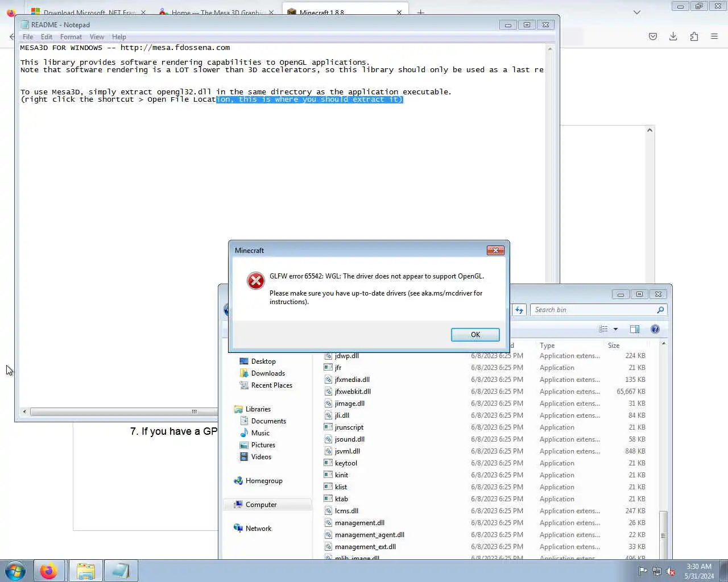Select Desktop in Explorer navigation pane
728x582 pixels.
[x=263, y=361]
